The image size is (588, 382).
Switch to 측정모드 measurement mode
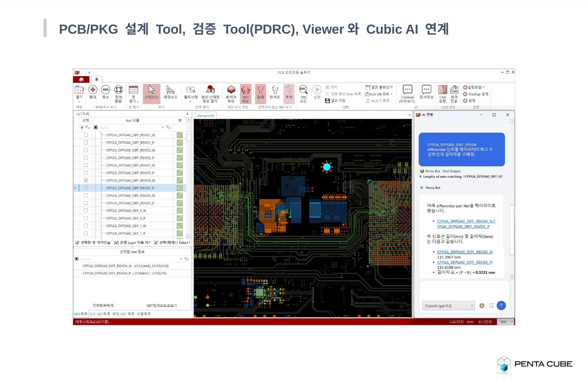(x=171, y=92)
